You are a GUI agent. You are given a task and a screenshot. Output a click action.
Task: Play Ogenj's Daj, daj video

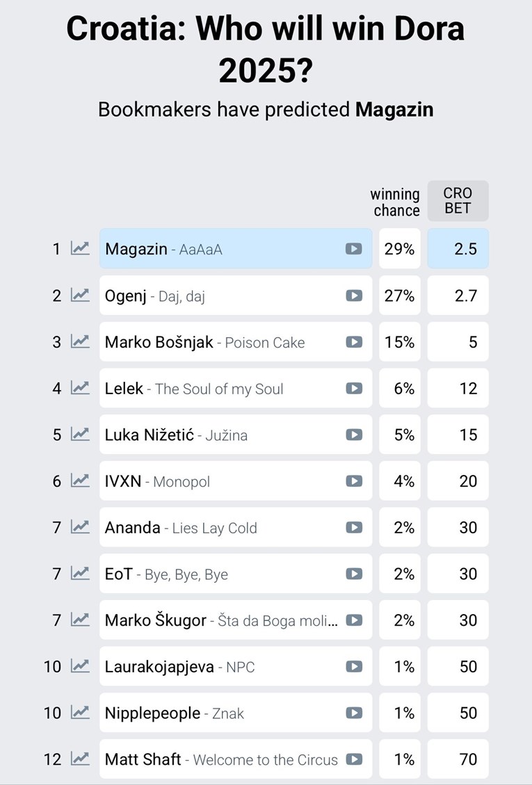pos(353,296)
